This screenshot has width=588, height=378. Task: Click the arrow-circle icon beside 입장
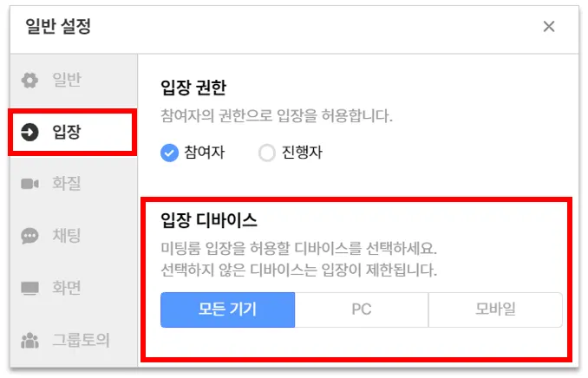tap(29, 132)
